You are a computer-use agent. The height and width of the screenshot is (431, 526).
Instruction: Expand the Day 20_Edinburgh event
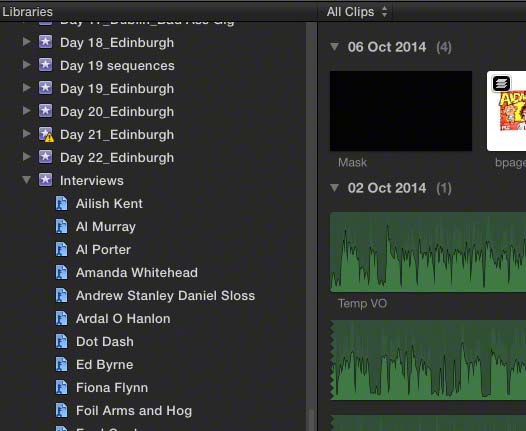[27, 111]
